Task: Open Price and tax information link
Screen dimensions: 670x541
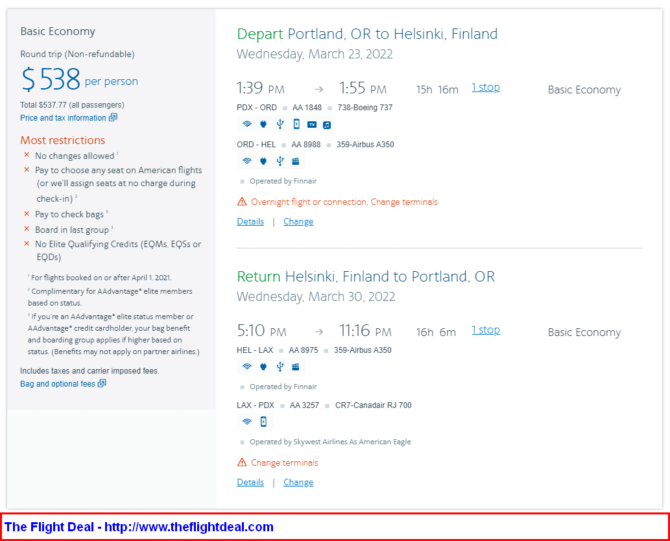Action: click(63, 118)
